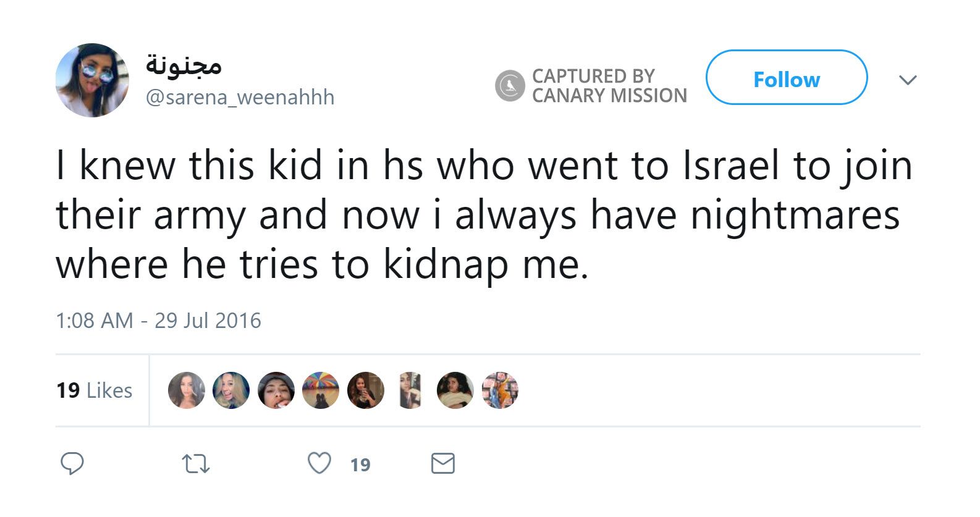The width and height of the screenshot is (980, 517).
Task: Click the Canary Mission bird logo
Action: coord(510,85)
